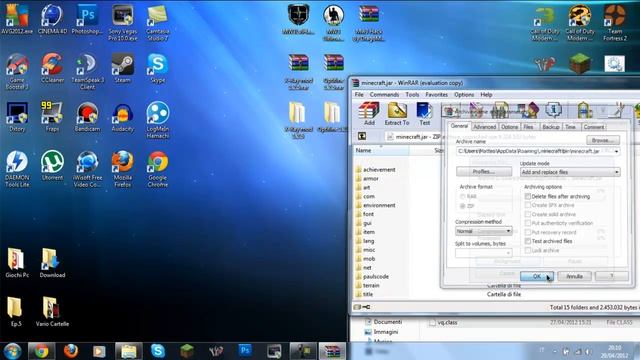Click the Name column header
This screenshot has width=640, height=360.
click(381, 150)
